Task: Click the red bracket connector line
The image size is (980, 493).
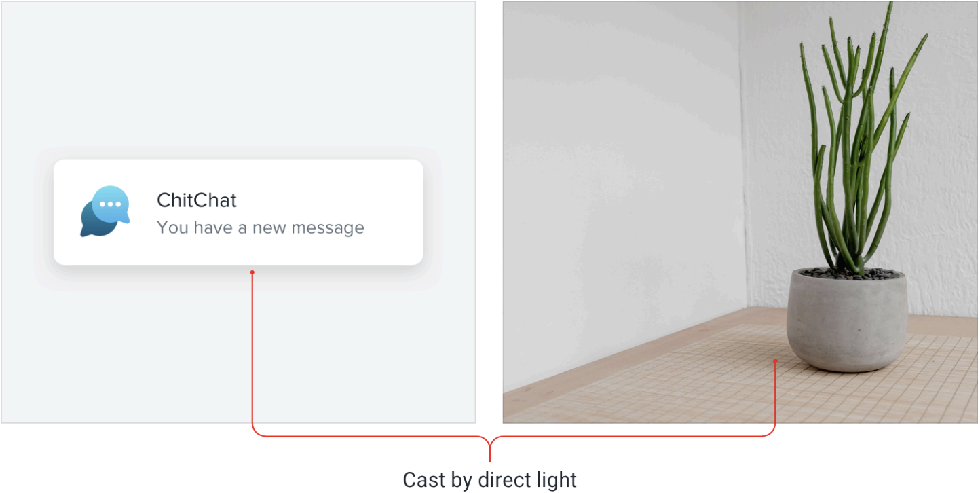Action: (489, 436)
